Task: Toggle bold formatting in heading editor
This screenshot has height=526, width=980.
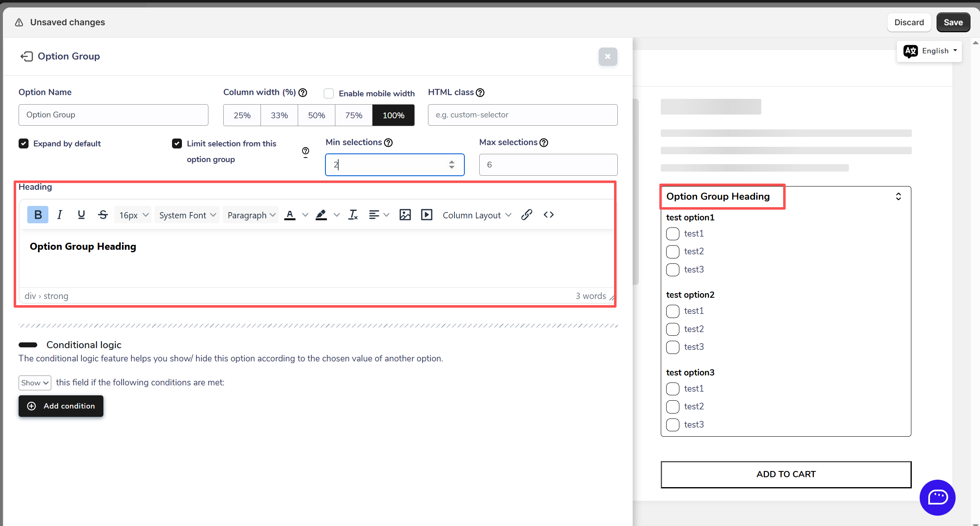Action: pos(38,215)
